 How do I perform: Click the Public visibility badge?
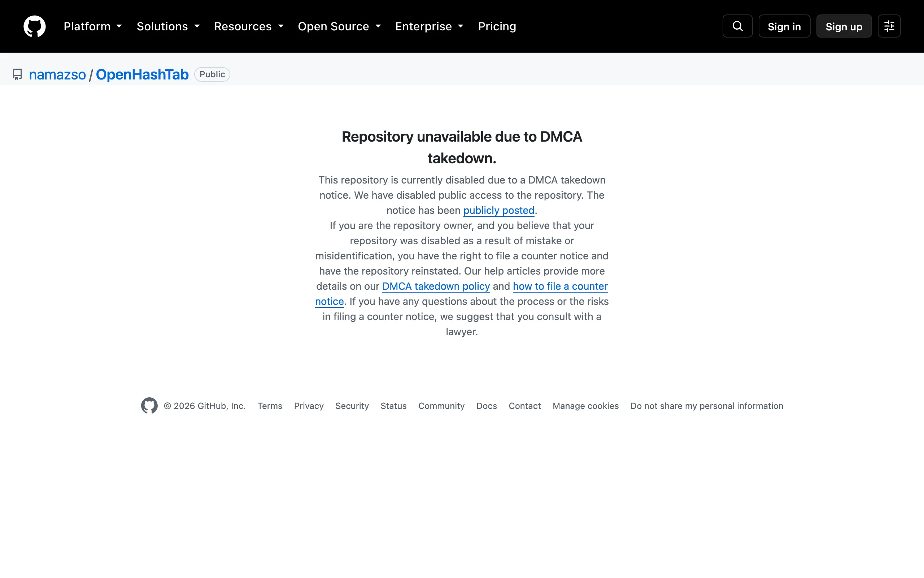pos(212,74)
